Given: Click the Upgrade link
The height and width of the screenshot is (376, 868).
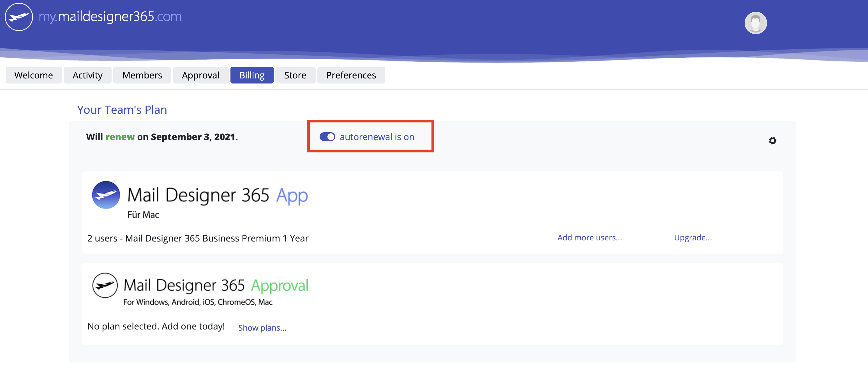Looking at the screenshot, I should pyautogui.click(x=693, y=238).
